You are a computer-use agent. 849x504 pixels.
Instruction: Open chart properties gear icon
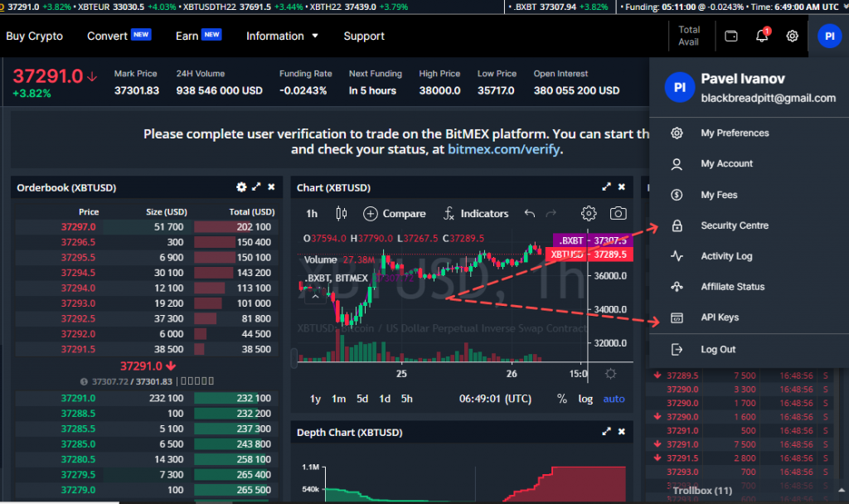point(589,213)
